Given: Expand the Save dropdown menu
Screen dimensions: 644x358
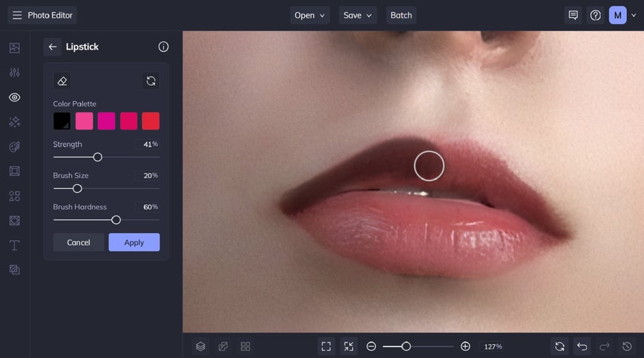Looking at the screenshot, I should [358, 15].
